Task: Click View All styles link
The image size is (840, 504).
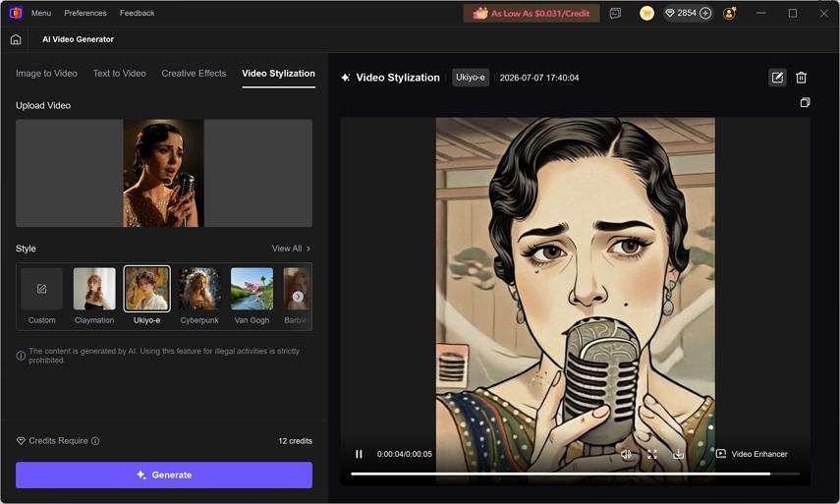Action: [x=291, y=249]
